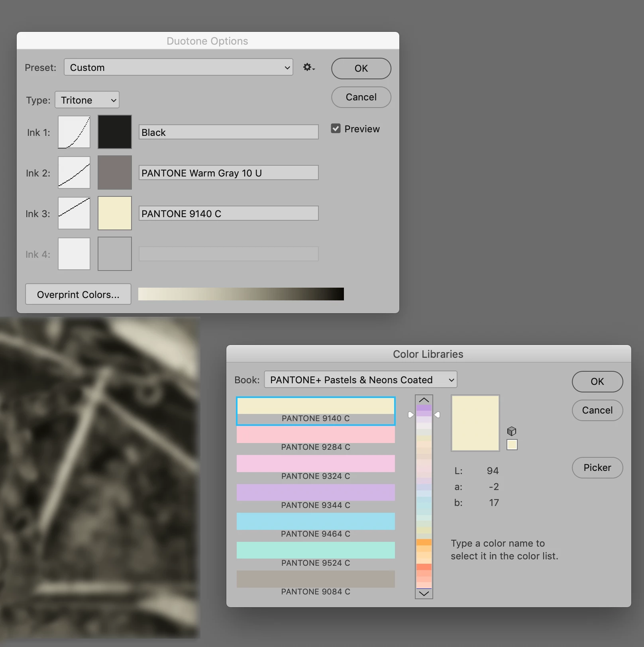
Task: Select PANTONE 9344 C in the color list
Action: tap(316, 497)
